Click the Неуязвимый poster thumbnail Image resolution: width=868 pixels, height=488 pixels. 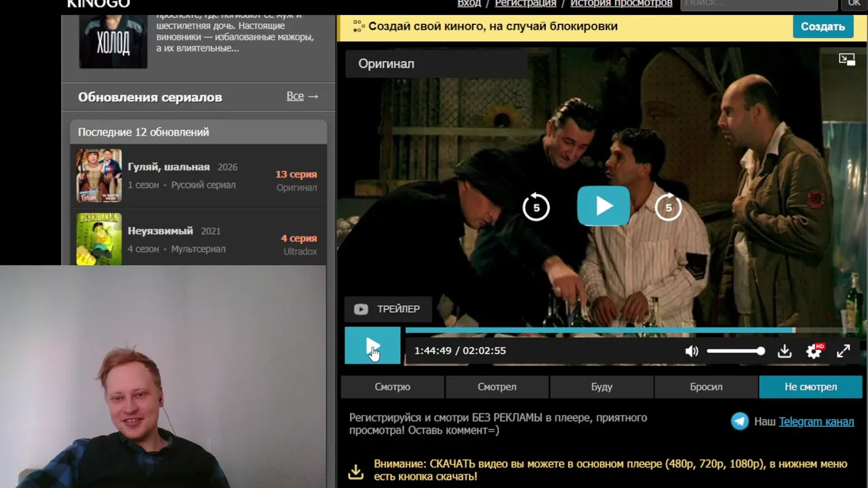click(99, 239)
